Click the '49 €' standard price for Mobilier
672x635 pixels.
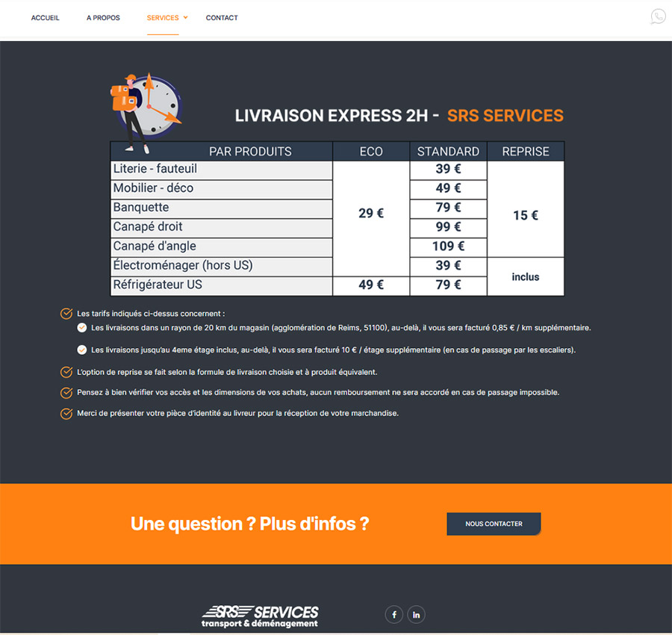[x=448, y=188]
